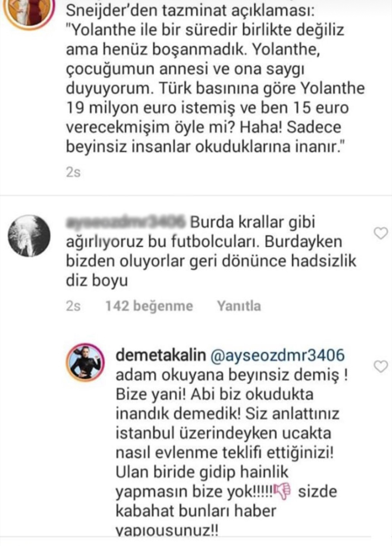392x546 pixels.
Task: Click the 2s timestamp beside 142 beğenme
Action: coord(73,306)
